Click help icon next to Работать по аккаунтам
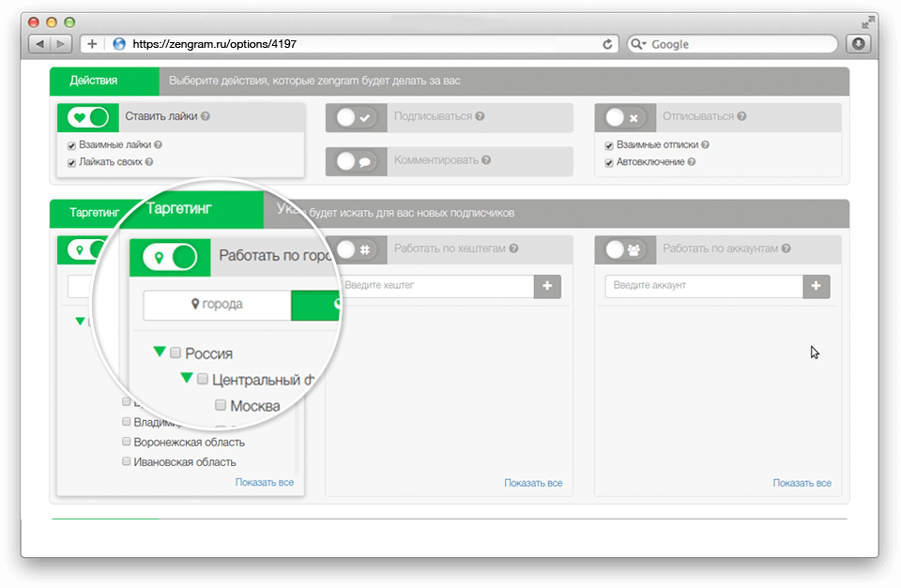 786,249
